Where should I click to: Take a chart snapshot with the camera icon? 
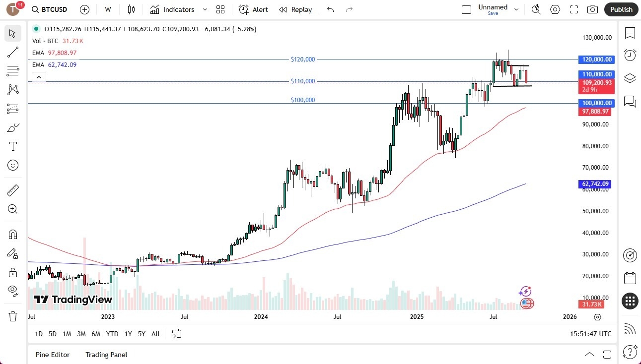click(592, 9)
